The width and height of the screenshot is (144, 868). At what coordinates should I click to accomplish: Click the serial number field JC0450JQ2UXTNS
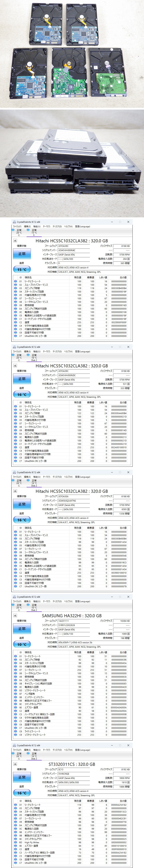point(73,501)
